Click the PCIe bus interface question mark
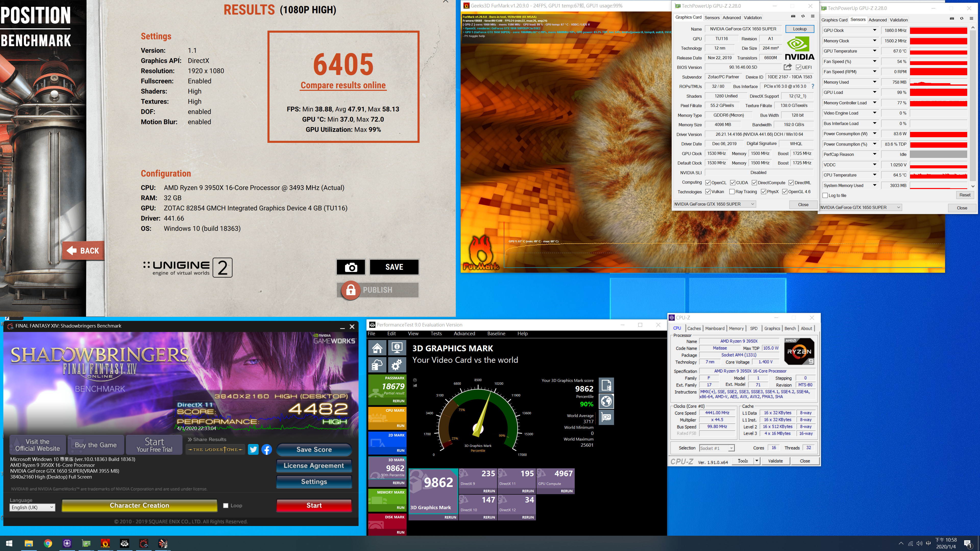 tap(813, 86)
